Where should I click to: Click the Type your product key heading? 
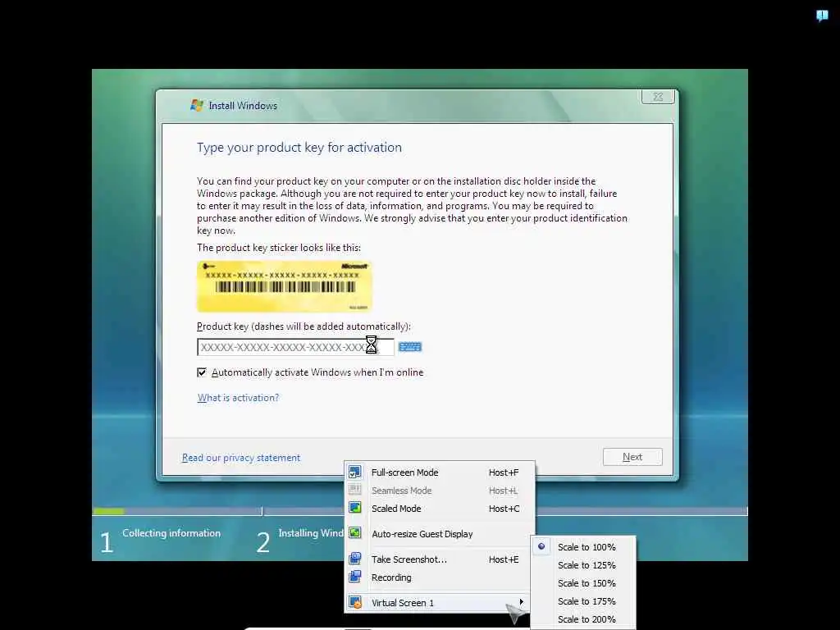click(x=299, y=148)
